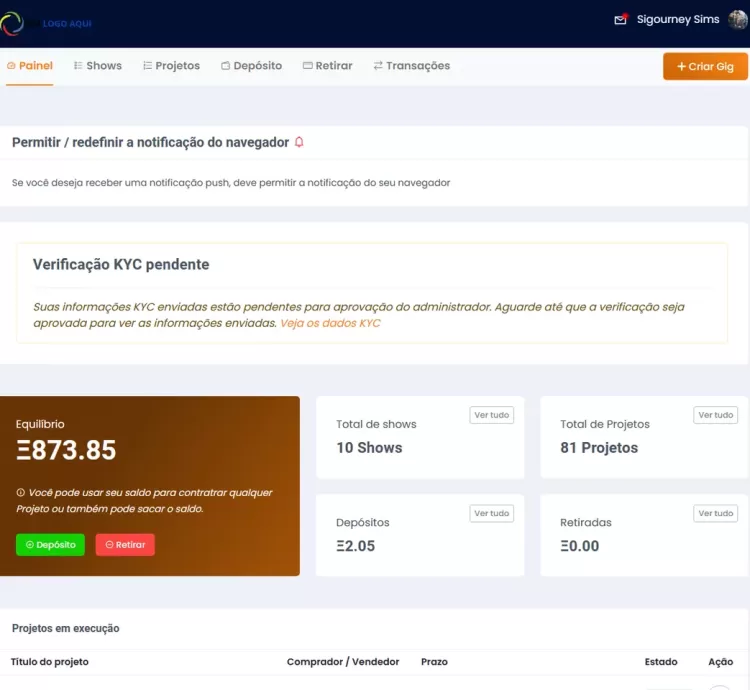
Task: Select the Retirar navigation tab
Action: tap(327, 66)
